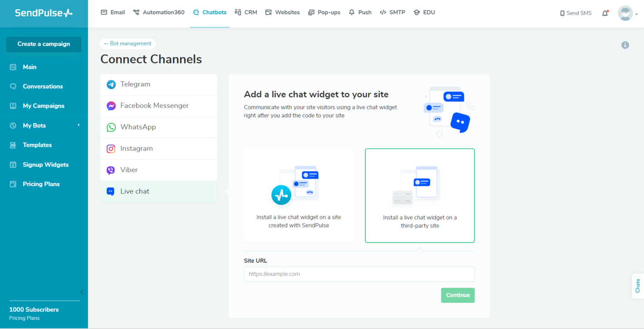Select Facebook Messenger channel
Viewport: 644px width, 329px height.
(x=159, y=106)
